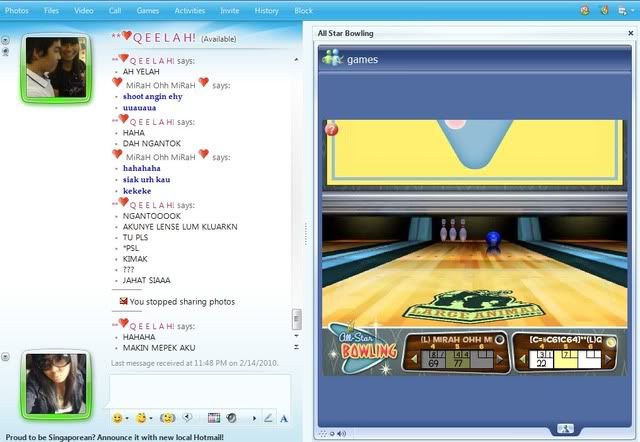Type in the message input box
The width and height of the screenshot is (640, 442).
click(200, 391)
